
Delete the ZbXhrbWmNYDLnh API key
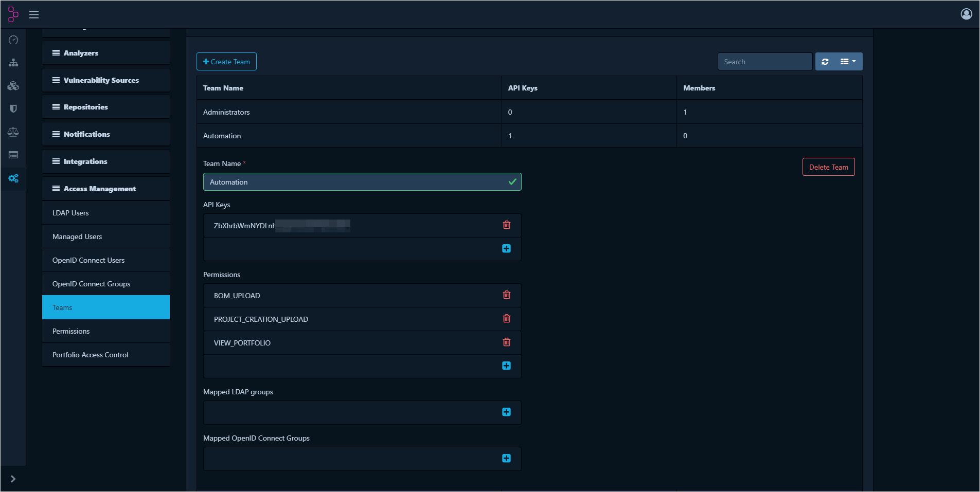[507, 225]
